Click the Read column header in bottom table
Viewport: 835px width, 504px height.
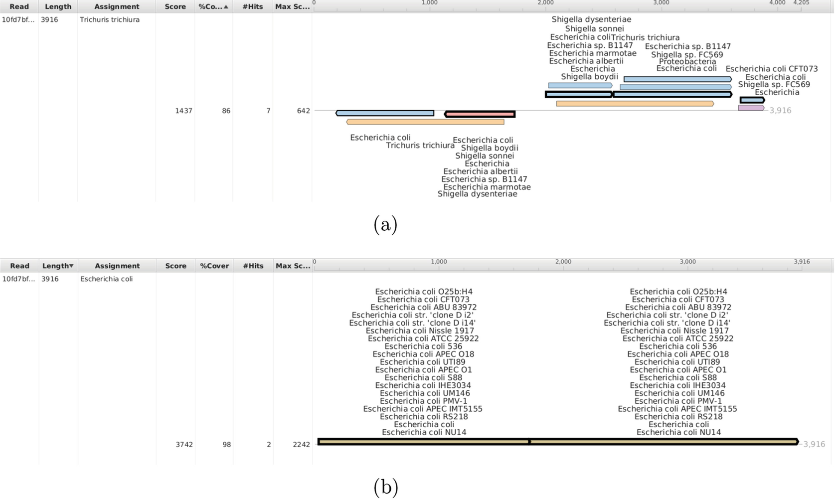click(x=19, y=266)
